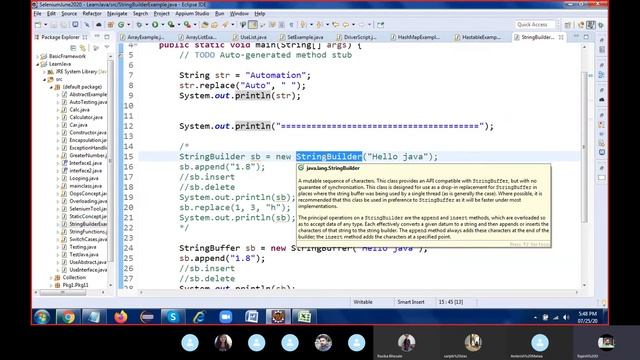Toggle Mark Occurrences in the toolbar

tap(253, 25)
